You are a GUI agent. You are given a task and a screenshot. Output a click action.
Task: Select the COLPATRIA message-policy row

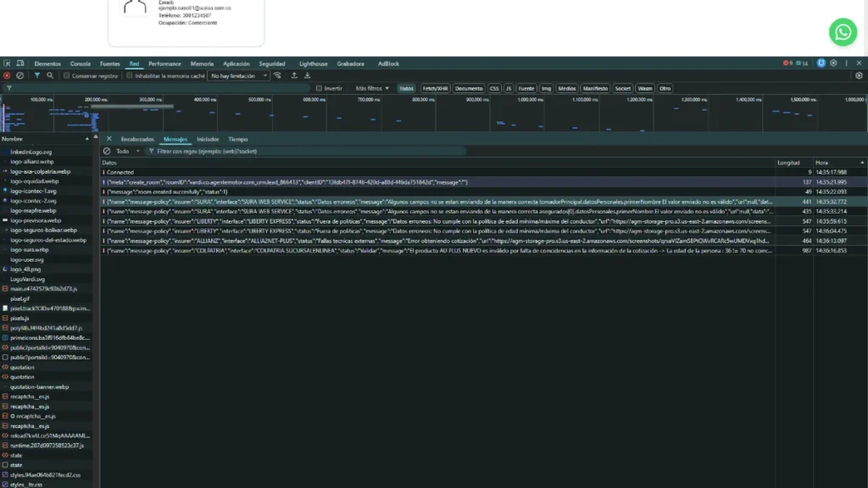[x=482, y=251]
